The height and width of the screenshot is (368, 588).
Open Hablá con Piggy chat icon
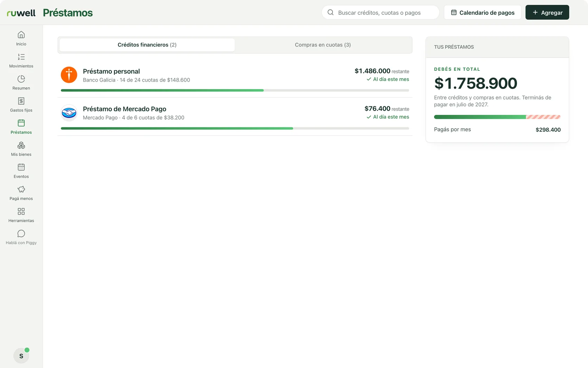coord(21,233)
